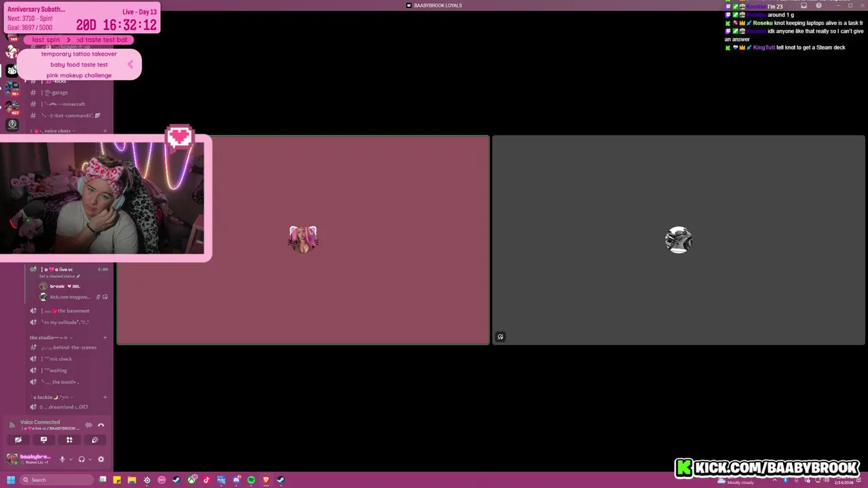The image size is (868, 488).
Task: Add channel to u lackin category
Action: pos(105,397)
